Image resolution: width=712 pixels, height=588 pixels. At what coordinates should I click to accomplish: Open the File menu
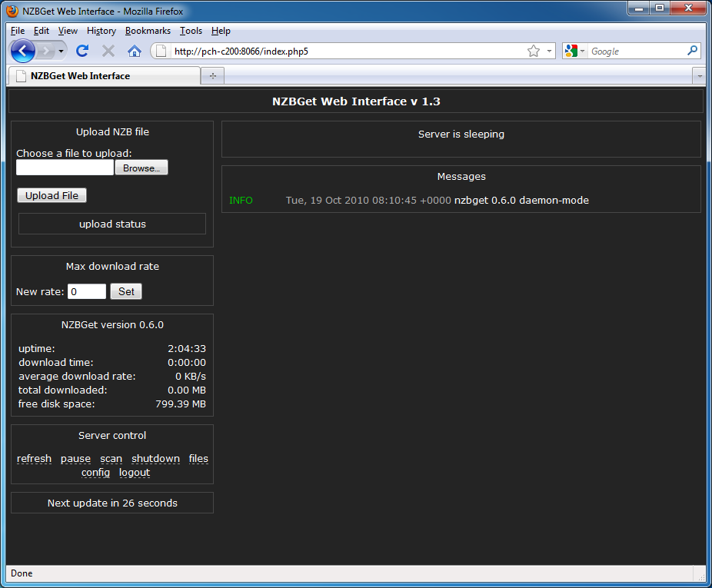coord(18,31)
